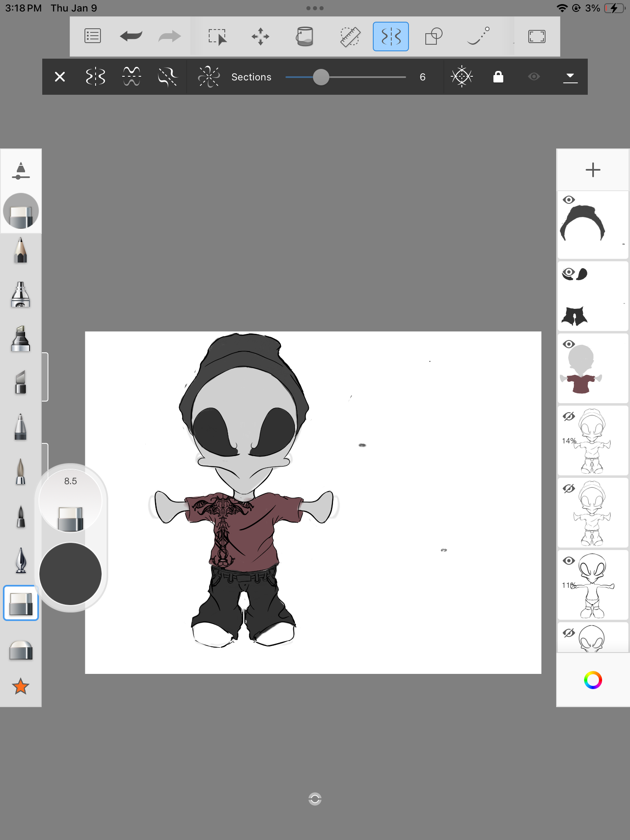The image size is (630, 840).
Task: Show the bottom alien head layer
Action: 568,633
